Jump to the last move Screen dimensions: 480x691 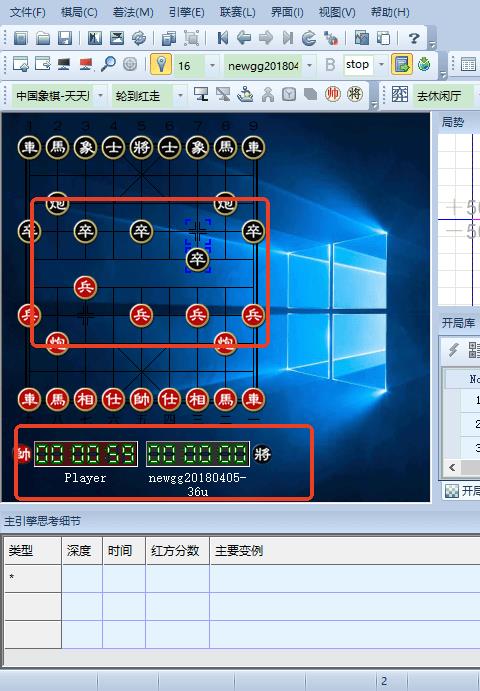[287, 38]
